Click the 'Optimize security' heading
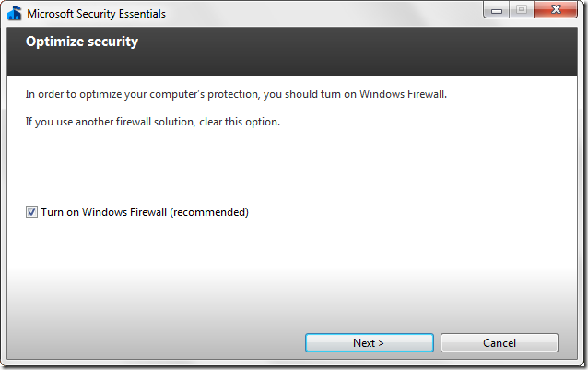Image resolution: width=588 pixels, height=370 pixels. coord(82,42)
